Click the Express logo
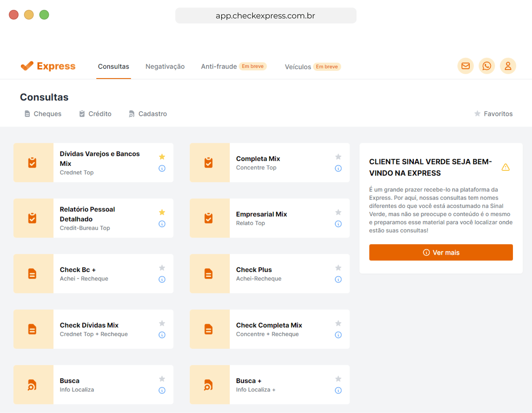Screen dimensions: 532x413 tap(48, 66)
